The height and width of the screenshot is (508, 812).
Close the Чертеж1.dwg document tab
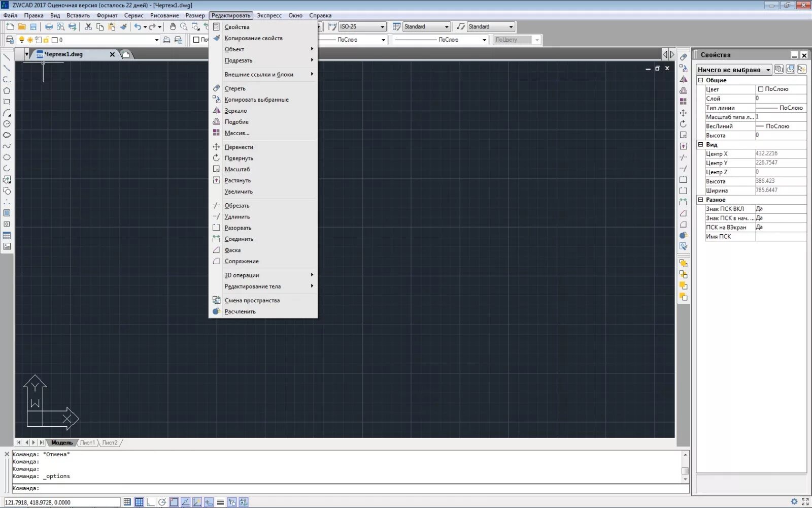[x=112, y=54]
